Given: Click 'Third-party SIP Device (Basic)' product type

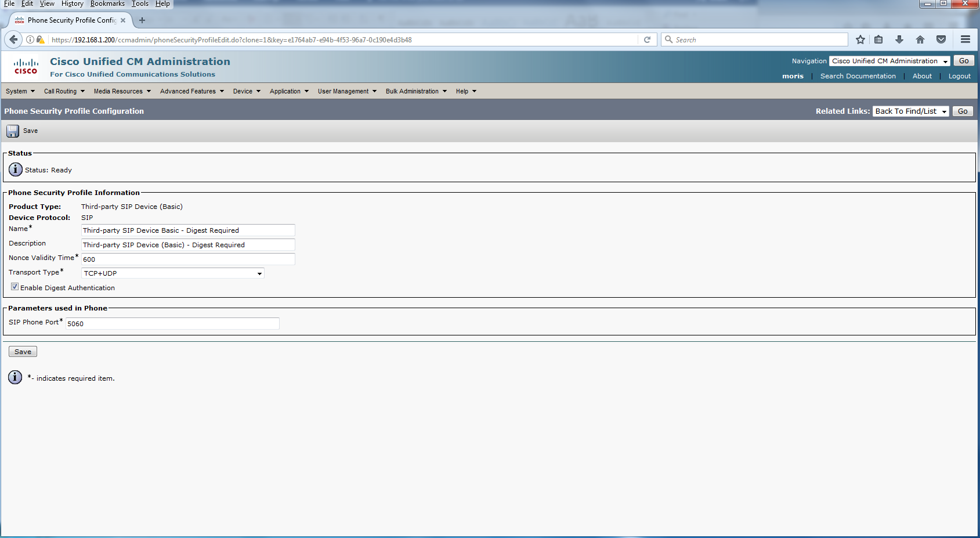Looking at the screenshot, I should point(132,207).
